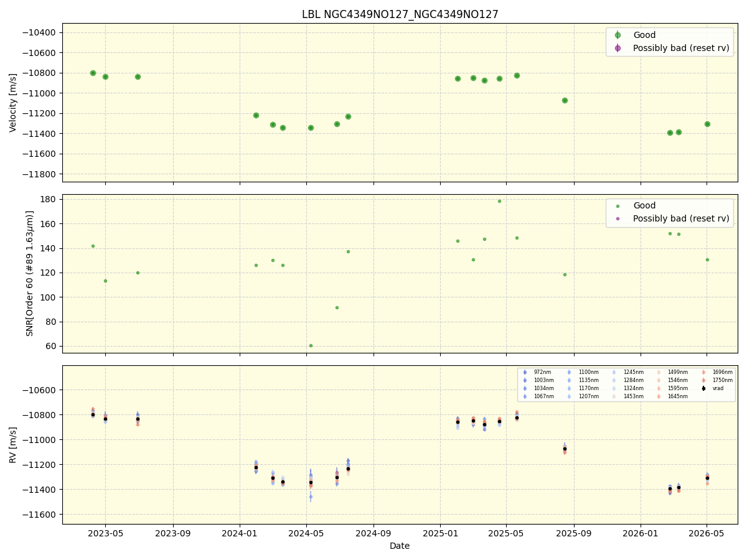The height and width of the screenshot is (560, 747).
Task: Select the black vrad point in August 2025 RV panel
Action: tap(565, 449)
